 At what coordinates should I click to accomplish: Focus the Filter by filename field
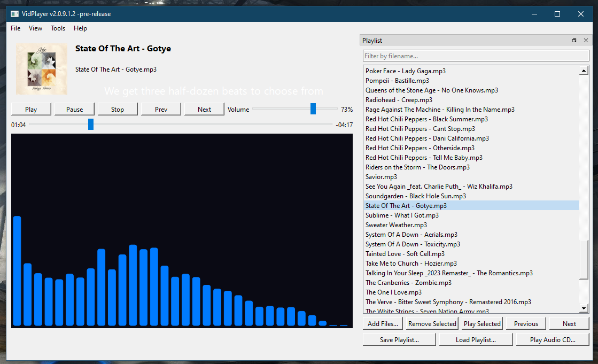pos(476,56)
